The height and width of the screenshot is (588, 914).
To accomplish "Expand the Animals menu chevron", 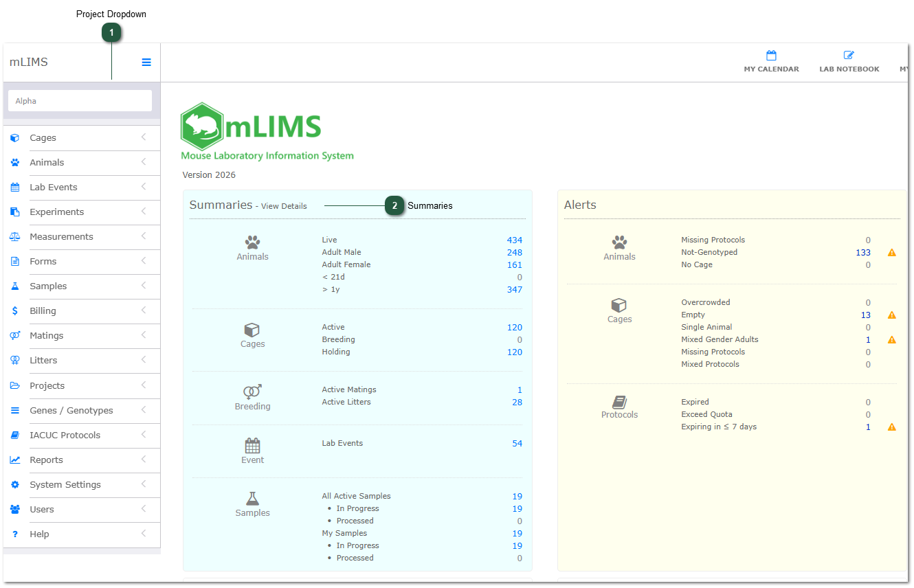I will (144, 162).
